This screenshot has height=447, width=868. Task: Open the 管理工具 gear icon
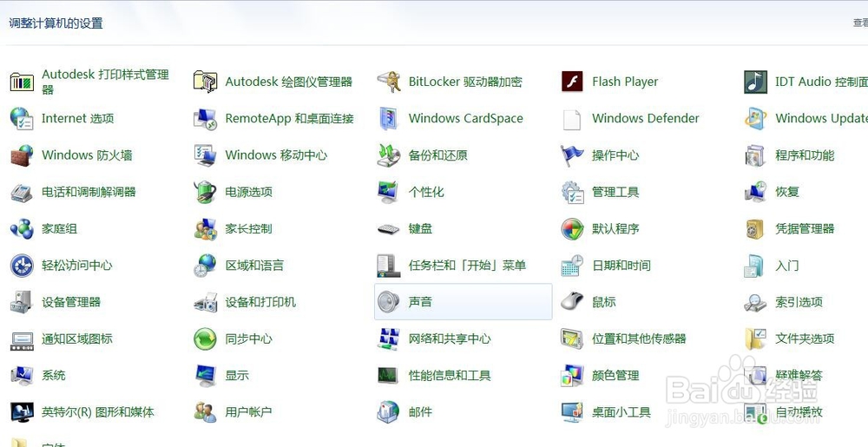point(572,192)
